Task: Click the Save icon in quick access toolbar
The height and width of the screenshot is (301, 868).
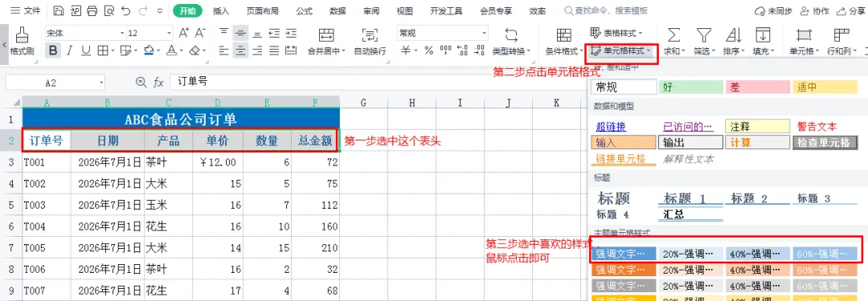Action: click(58, 10)
